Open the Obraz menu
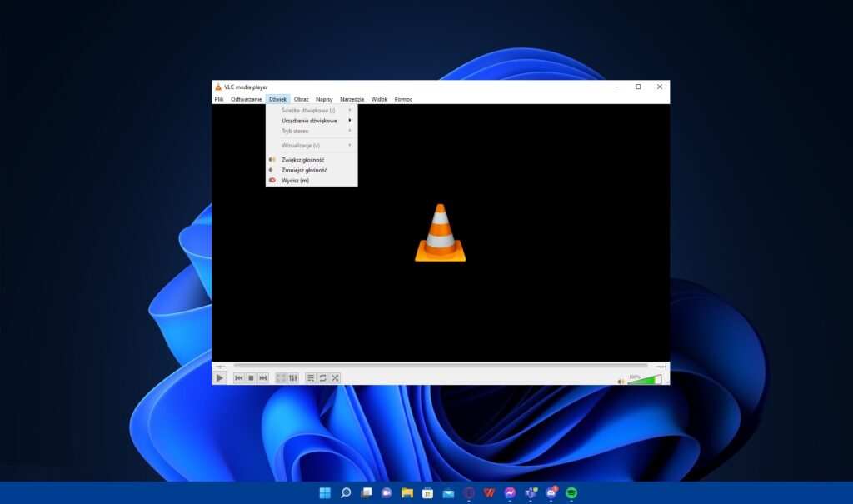Screen dimensions: 853x504 (x=302, y=99)
